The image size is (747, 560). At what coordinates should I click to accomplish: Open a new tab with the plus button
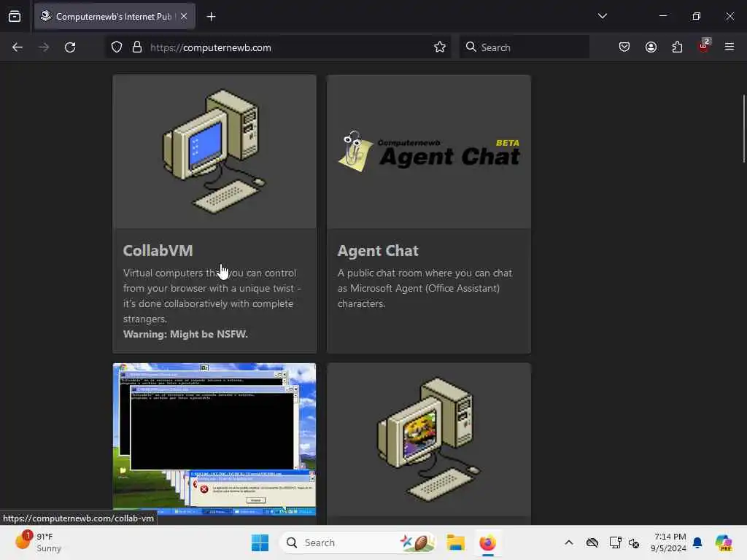[211, 17]
